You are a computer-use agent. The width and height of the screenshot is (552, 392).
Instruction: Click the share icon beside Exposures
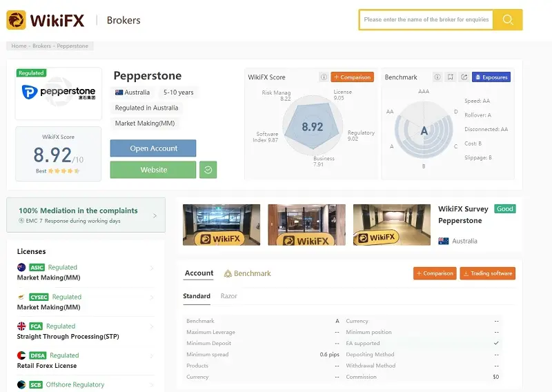464,77
